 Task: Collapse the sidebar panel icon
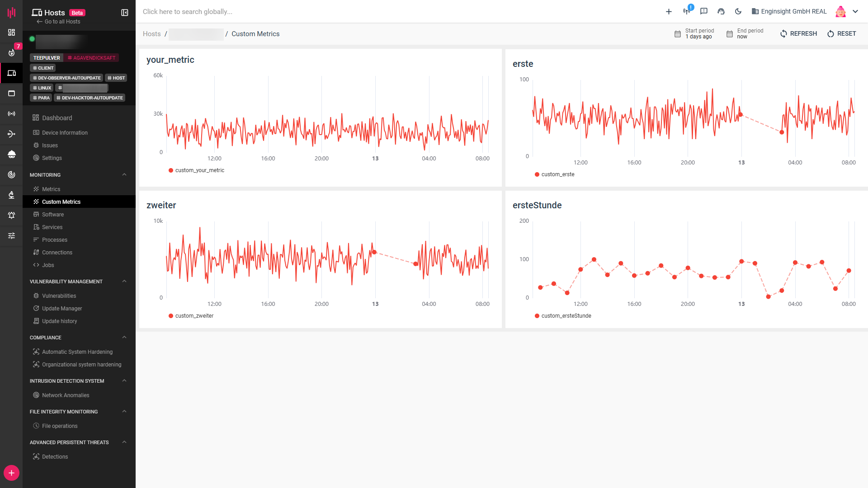pos(125,13)
